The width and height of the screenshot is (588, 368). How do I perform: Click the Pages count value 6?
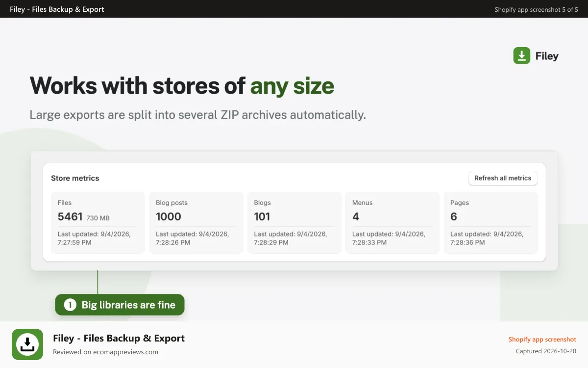pyautogui.click(x=454, y=216)
